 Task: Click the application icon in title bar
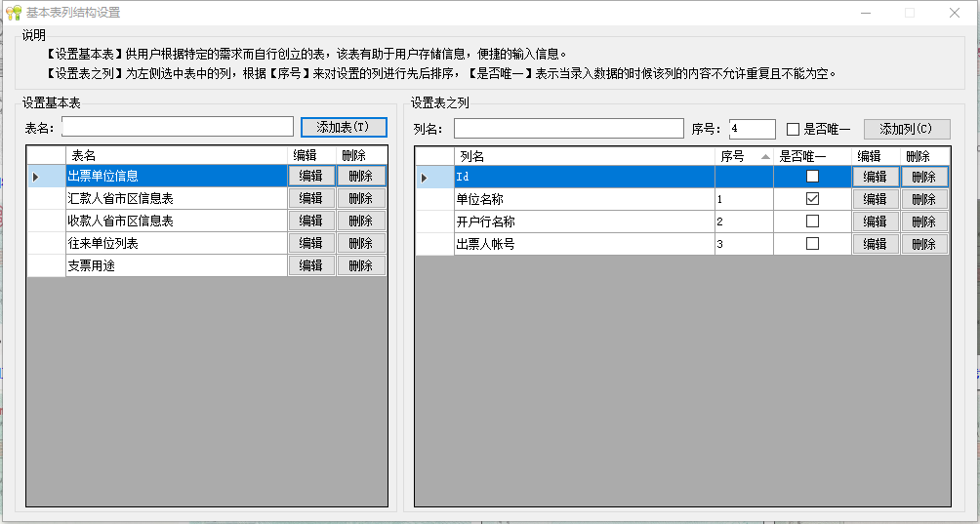coord(13,13)
